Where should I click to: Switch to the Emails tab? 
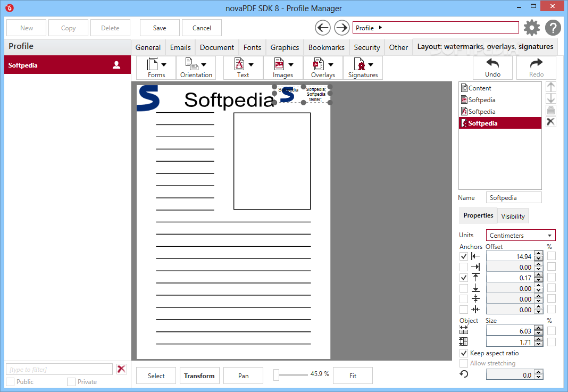coord(180,47)
